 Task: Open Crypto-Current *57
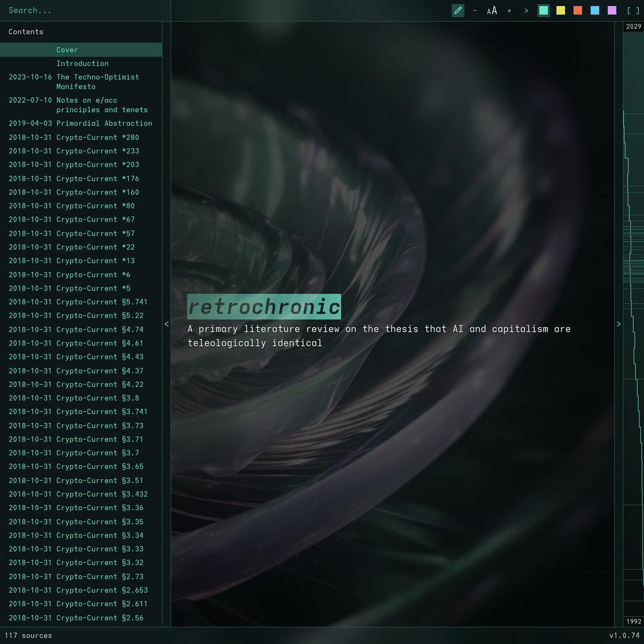[81, 233]
